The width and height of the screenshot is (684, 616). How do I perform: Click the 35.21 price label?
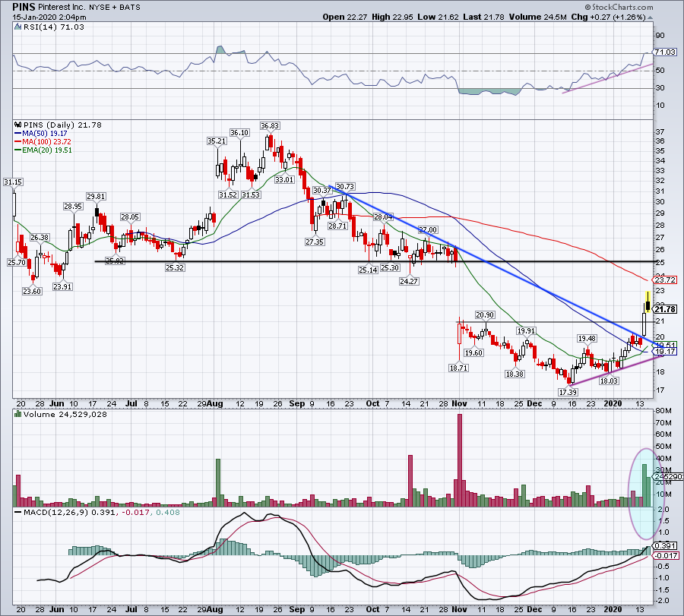[217, 141]
